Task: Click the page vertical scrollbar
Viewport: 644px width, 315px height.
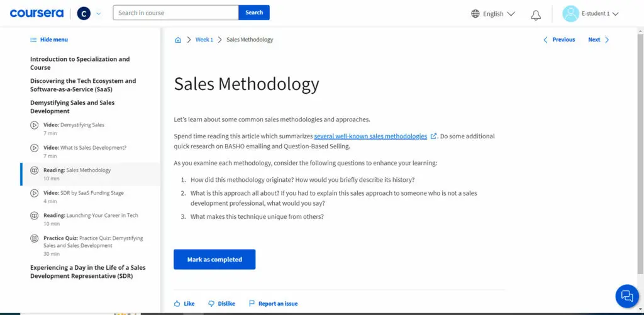Action: point(641,154)
